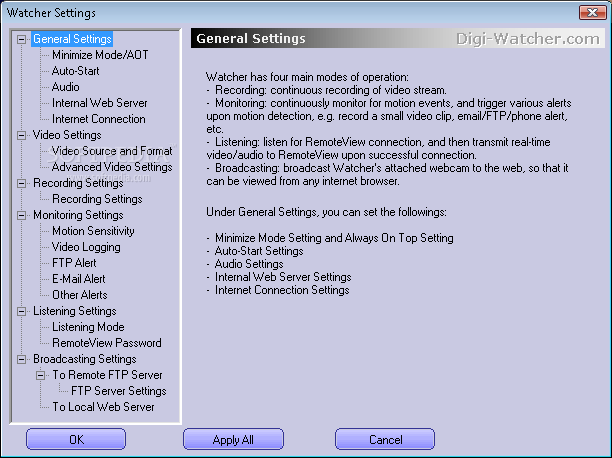
Task: Collapse the General Settings tree node
Action: point(22,39)
